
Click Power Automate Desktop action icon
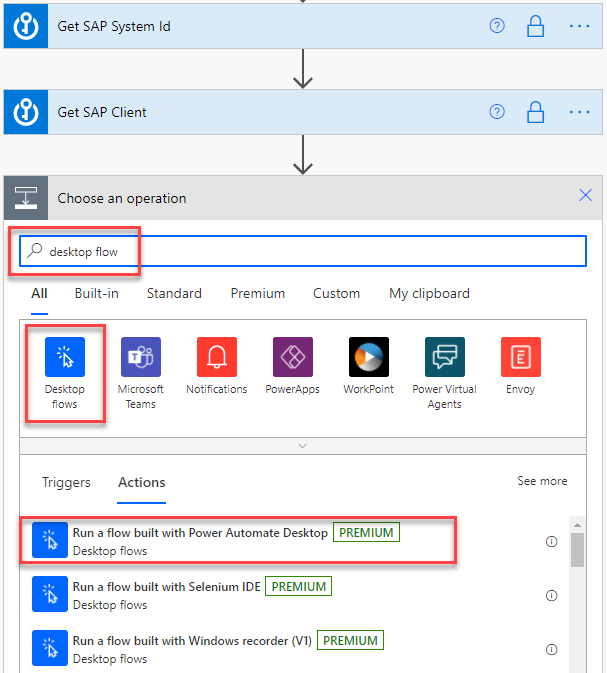(x=50, y=540)
